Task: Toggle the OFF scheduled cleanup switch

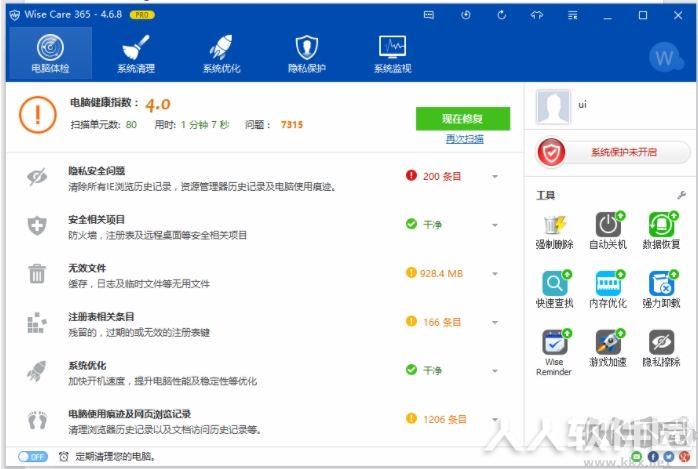Action: coord(32,457)
